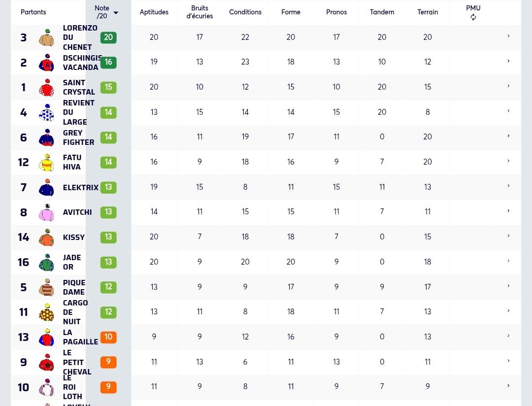Expand details chevron for Elektrix row
Screen dimensions: 532x406
click(x=508, y=186)
